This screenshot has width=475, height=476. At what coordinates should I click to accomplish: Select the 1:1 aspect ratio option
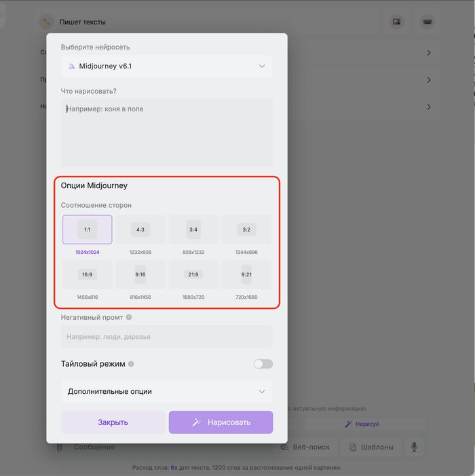88,230
